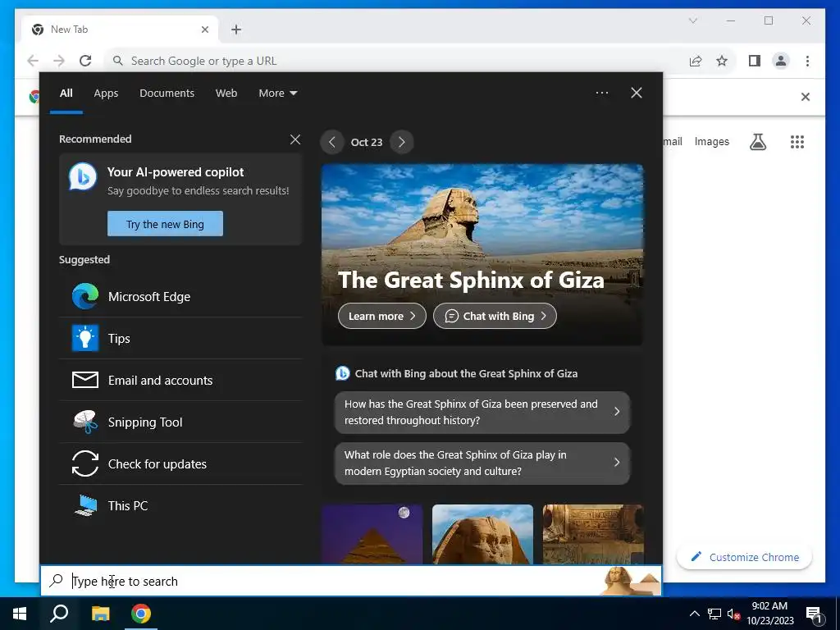Click the Bing copilot logo icon
This screenshot has height=630, width=840.
pos(83,176)
